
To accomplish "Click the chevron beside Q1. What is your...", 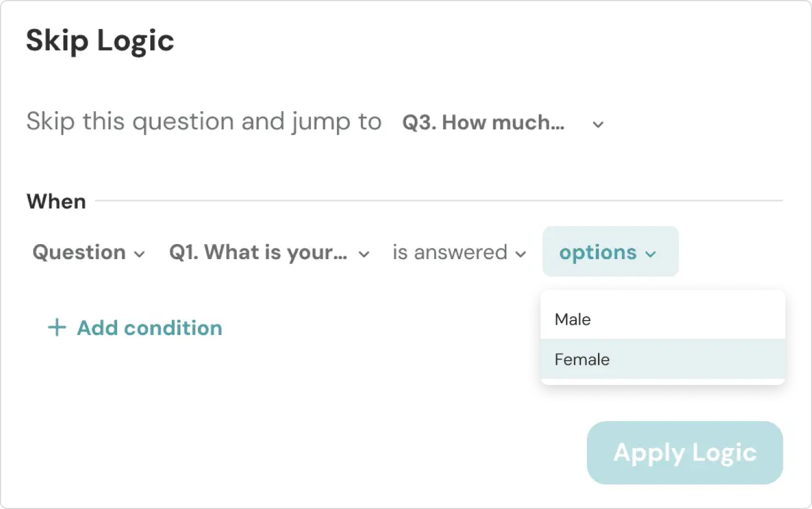I will tap(364, 253).
